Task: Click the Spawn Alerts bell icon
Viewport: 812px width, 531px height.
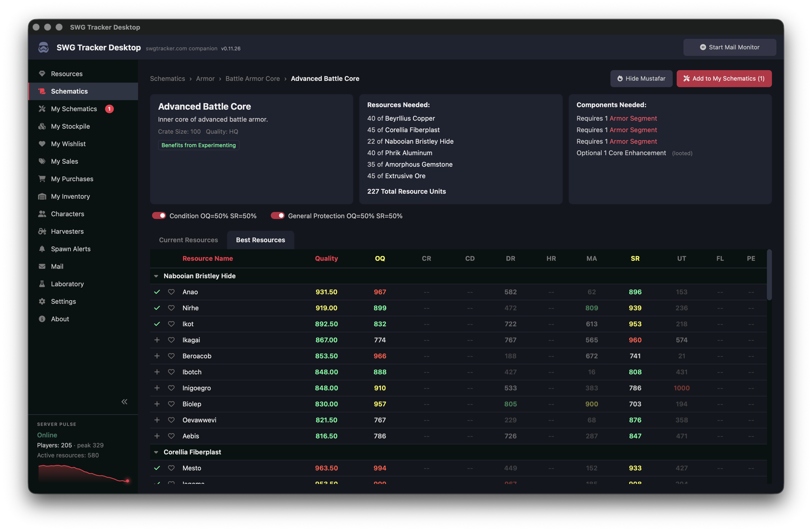Action: pyautogui.click(x=42, y=248)
